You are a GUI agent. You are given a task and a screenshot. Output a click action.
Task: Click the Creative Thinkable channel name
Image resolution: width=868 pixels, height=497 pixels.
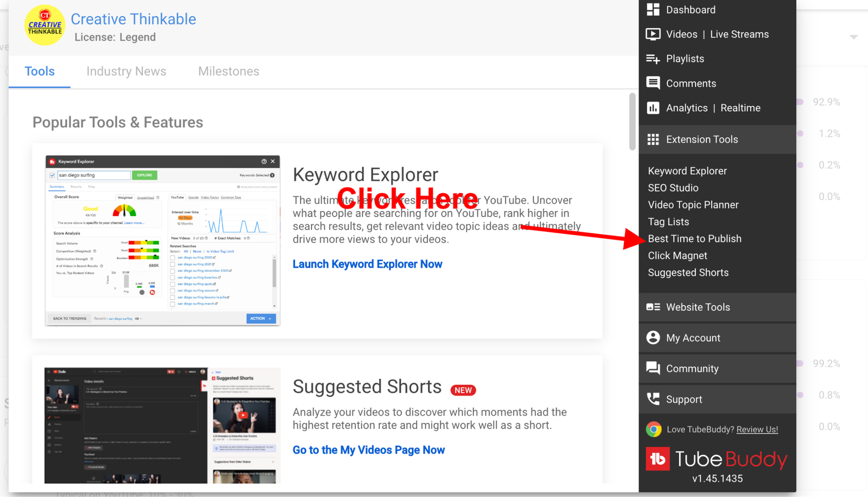coord(133,19)
